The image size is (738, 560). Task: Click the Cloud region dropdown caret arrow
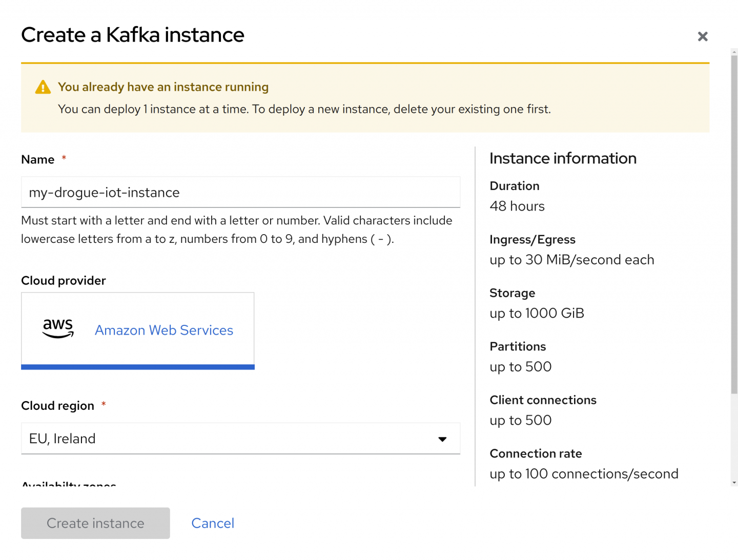[x=442, y=439]
